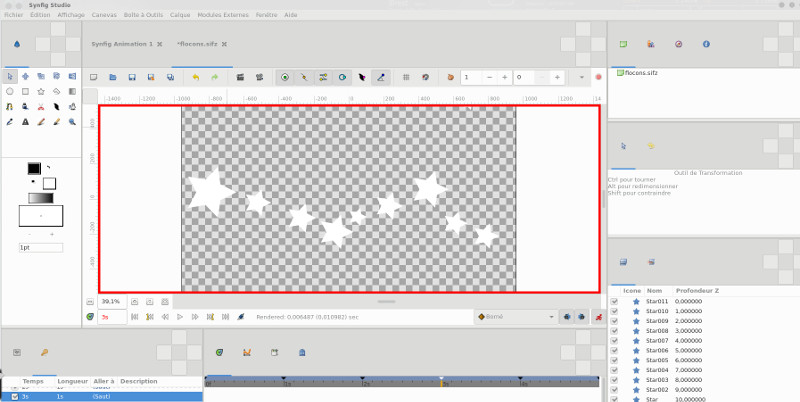Select flocons.sifz in the canvas browser
This screenshot has height=402, width=800.
[640, 73]
